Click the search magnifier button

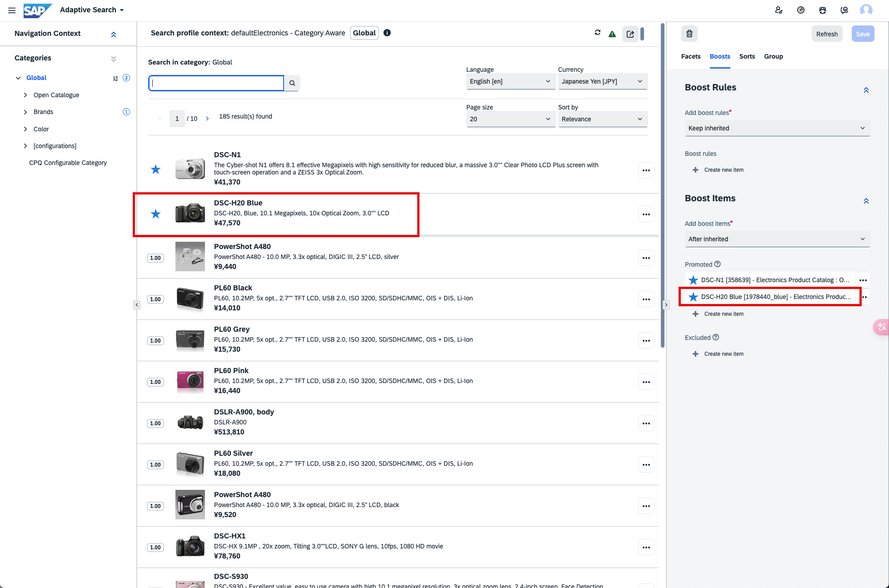pyautogui.click(x=292, y=83)
